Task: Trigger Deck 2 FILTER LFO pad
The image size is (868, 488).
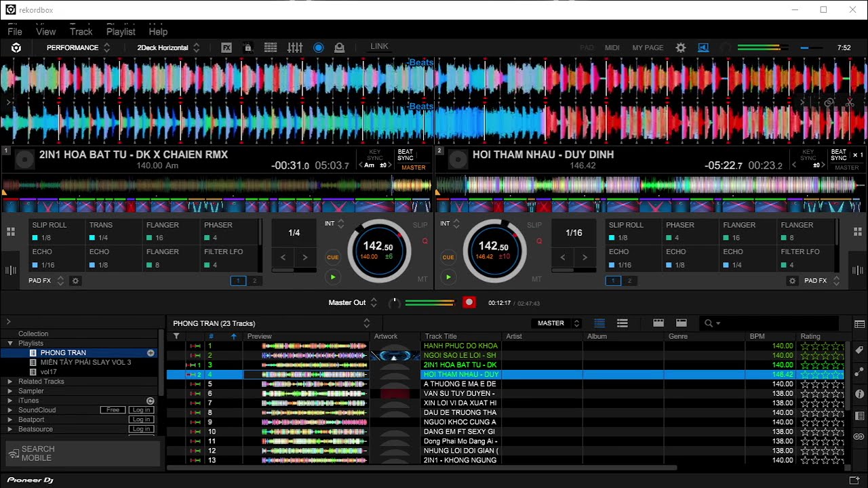Action: (x=806, y=258)
